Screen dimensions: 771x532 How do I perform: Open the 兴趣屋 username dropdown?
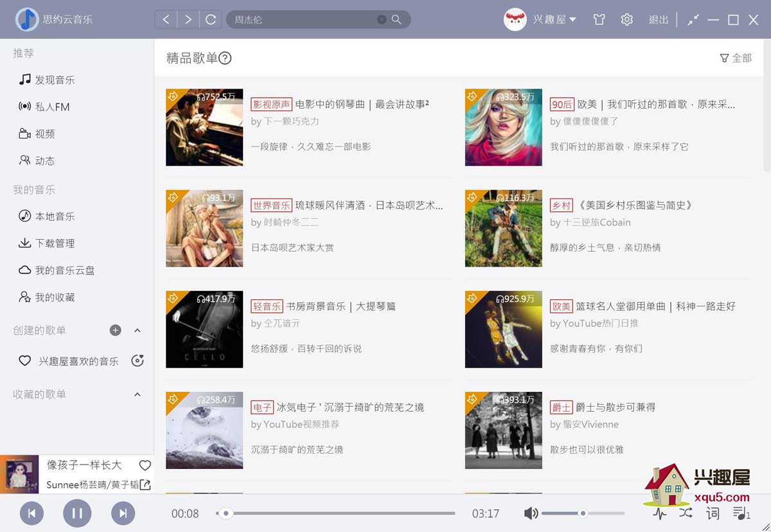pyautogui.click(x=554, y=19)
